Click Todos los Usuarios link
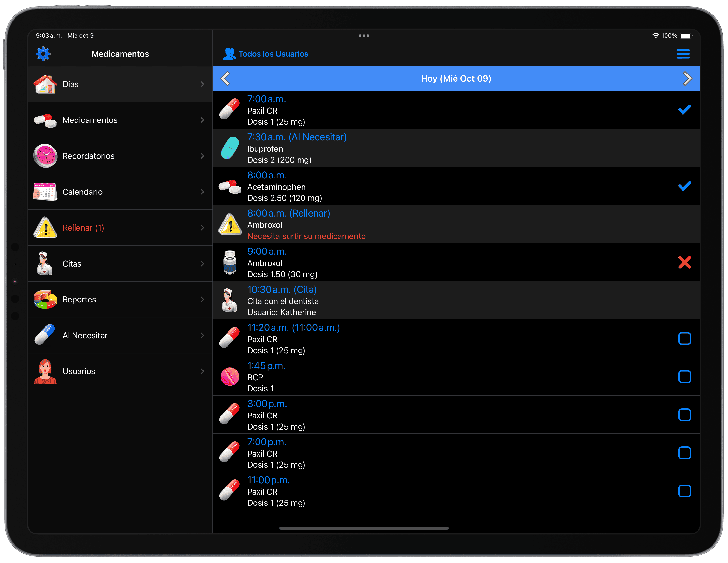The image size is (728, 563). 273,54
